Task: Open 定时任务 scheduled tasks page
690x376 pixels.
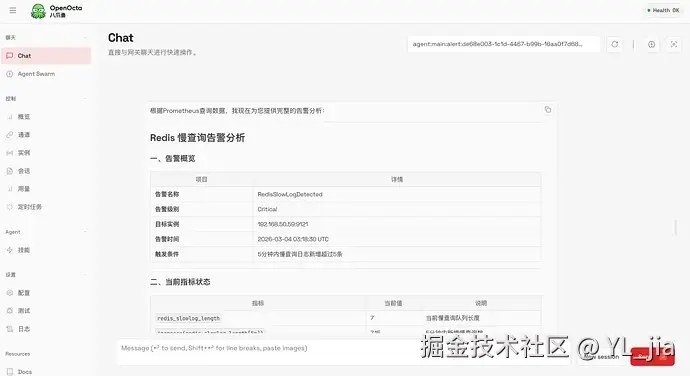Action: (46, 207)
